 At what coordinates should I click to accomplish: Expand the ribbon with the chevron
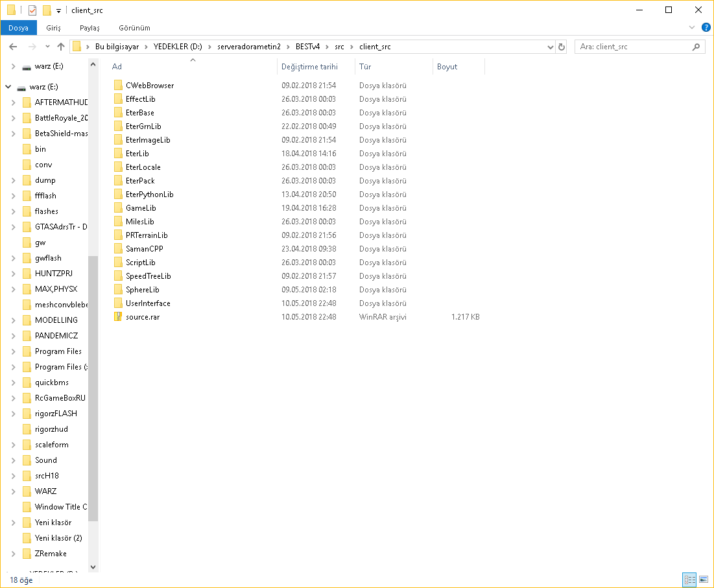point(692,27)
